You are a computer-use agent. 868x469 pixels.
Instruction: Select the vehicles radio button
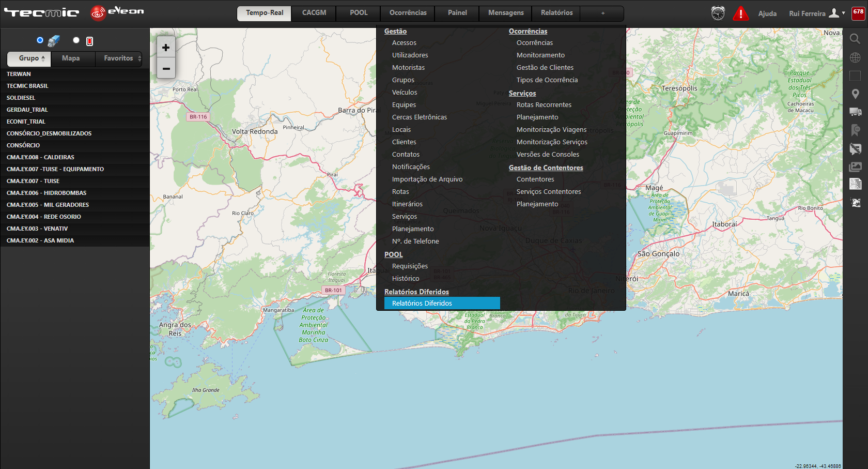(x=40, y=40)
